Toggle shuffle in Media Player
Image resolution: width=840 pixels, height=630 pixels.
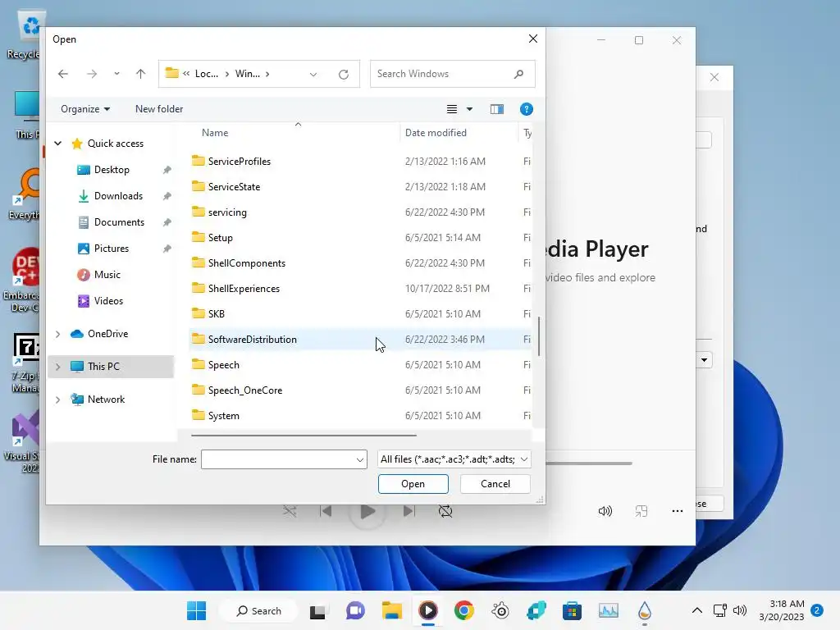coord(290,511)
